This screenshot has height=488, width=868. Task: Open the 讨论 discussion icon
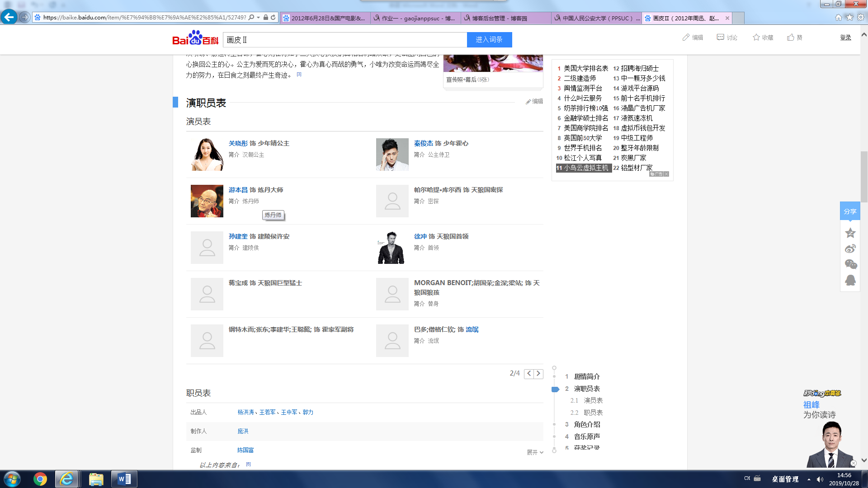(720, 38)
